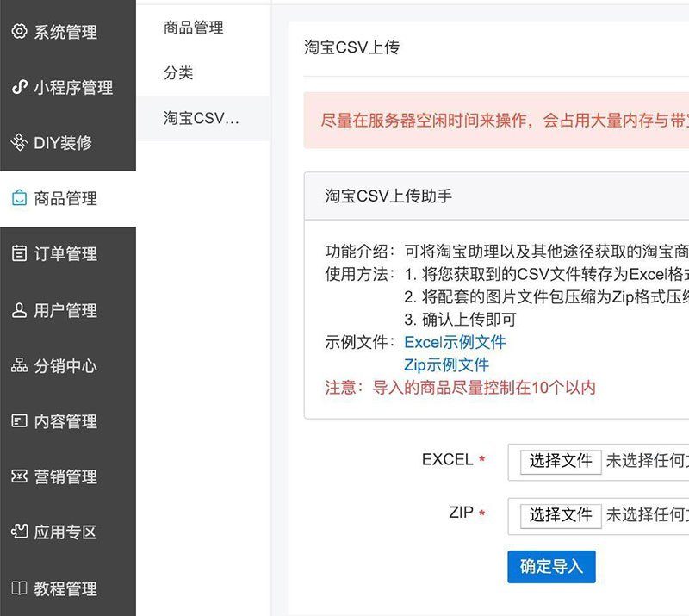
Task: Click the puzzle icon beside 应用专区
Action: click(19, 532)
